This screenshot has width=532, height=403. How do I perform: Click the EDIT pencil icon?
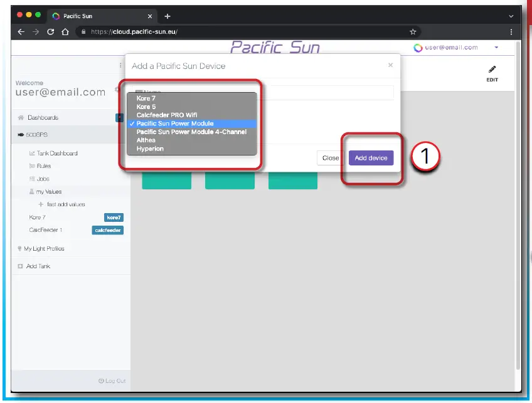[x=492, y=70]
